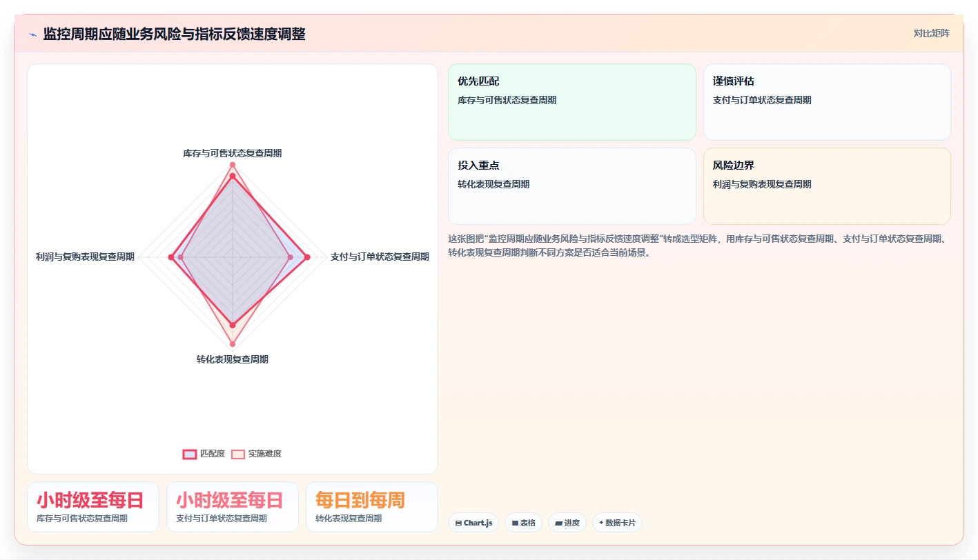Click the Chart.js chip
Viewport: 978px width, 560px height.
473,523
